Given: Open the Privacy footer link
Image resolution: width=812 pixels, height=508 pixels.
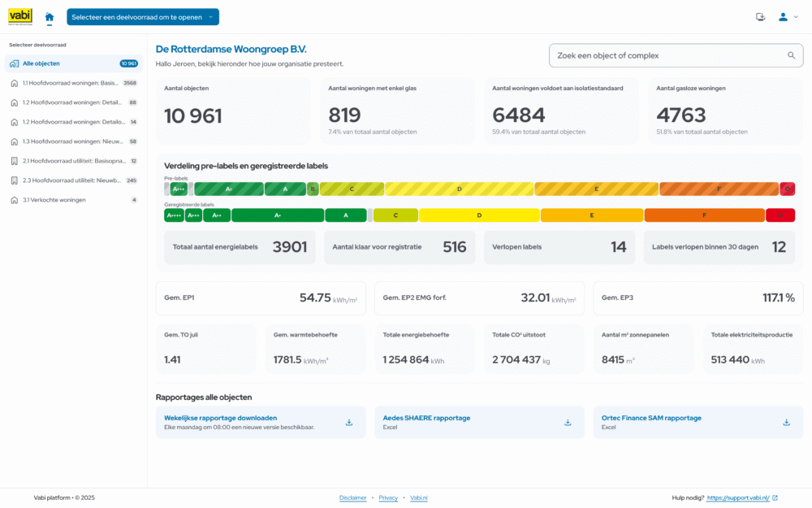Looking at the screenshot, I should click(x=388, y=497).
